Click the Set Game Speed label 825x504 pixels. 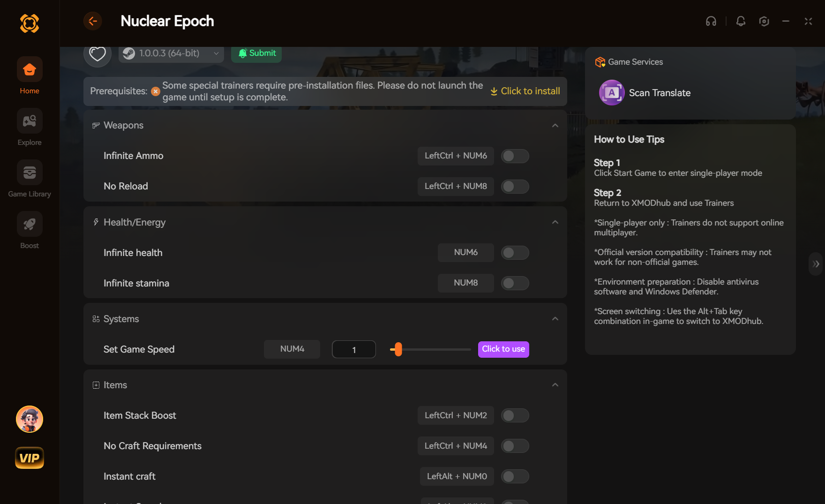[139, 349]
